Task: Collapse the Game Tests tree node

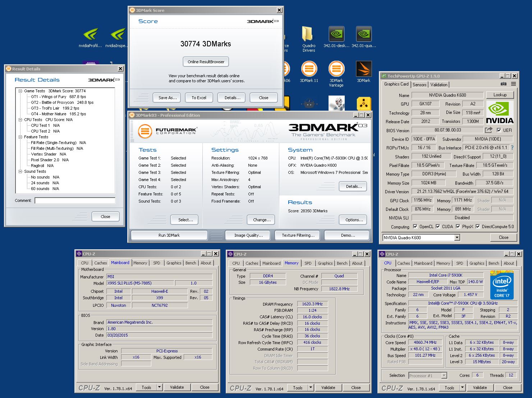Action: [x=20, y=91]
